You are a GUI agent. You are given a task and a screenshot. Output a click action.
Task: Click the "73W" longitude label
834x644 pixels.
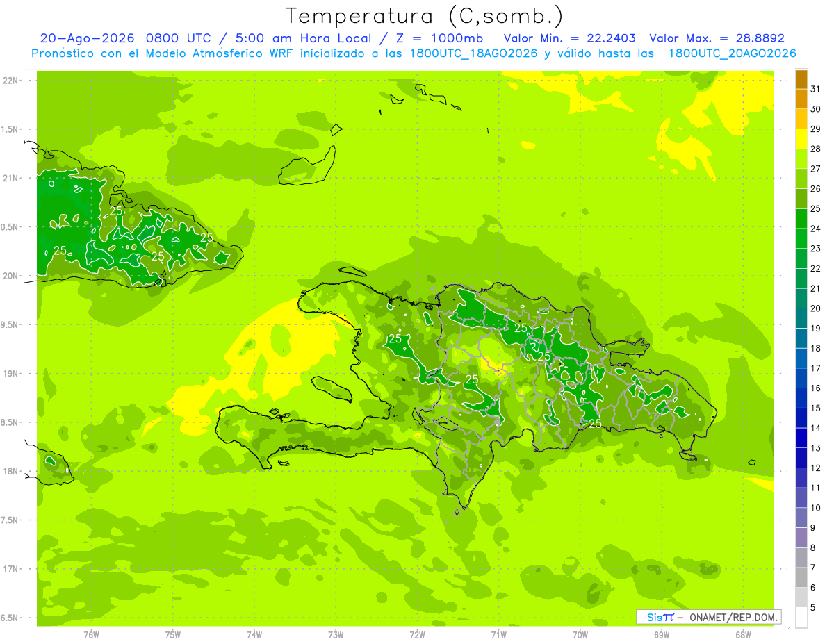[x=336, y=634]
